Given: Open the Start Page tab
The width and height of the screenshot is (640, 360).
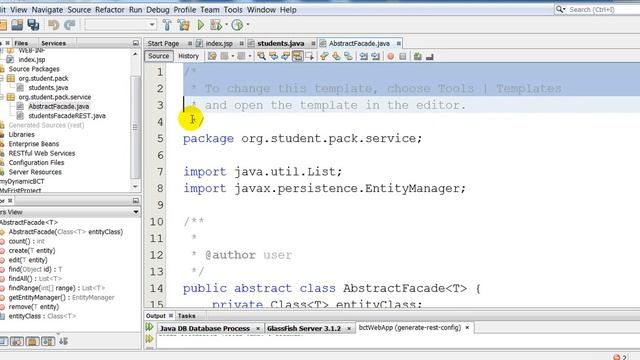Looking at the screenshot, I should (163, 43).
